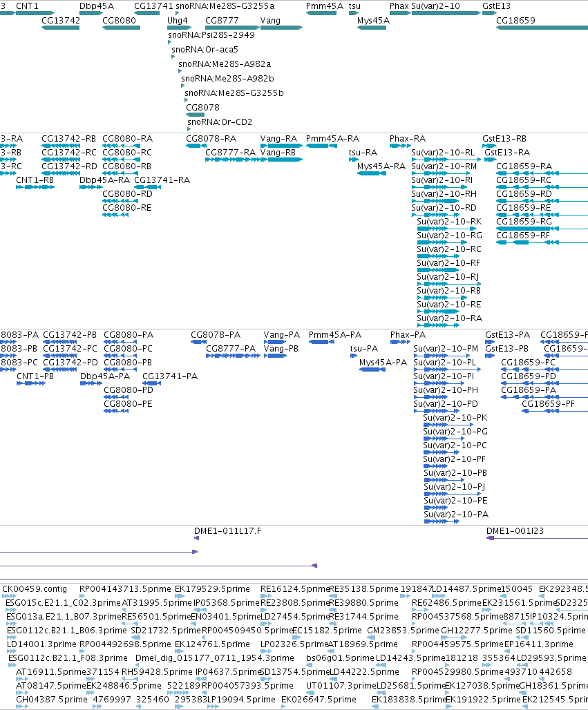The height and width of the screenshot is (710, 588).
Task: Click the Vang-RB transcript label
Action: (278, 152)
